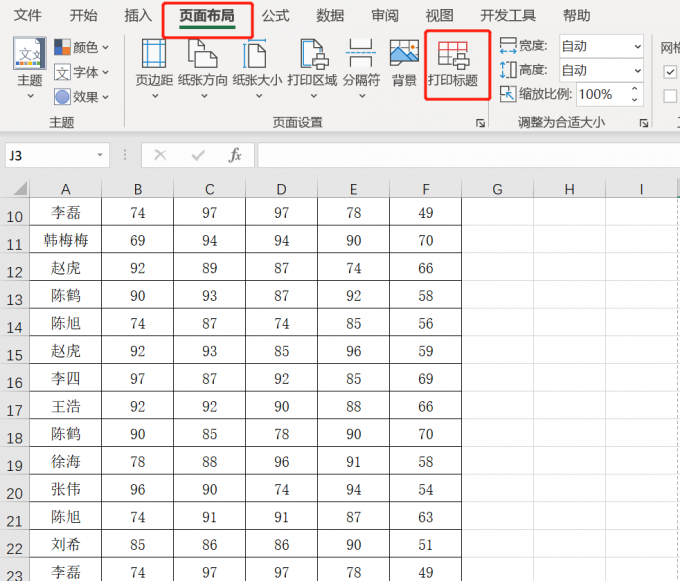Open the 颜色 theme colors menu
This screenshot has height=581, width=680.
[x=82, y=47]
